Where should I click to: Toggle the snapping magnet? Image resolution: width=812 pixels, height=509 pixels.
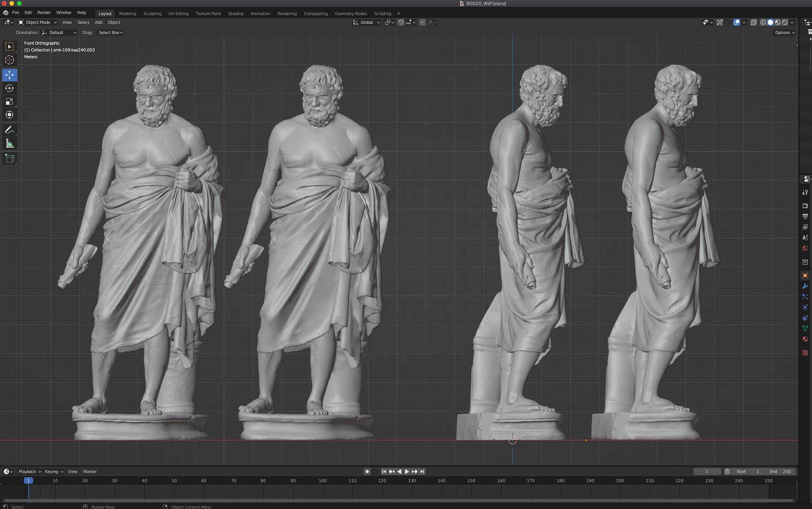(x=401, y=22)
